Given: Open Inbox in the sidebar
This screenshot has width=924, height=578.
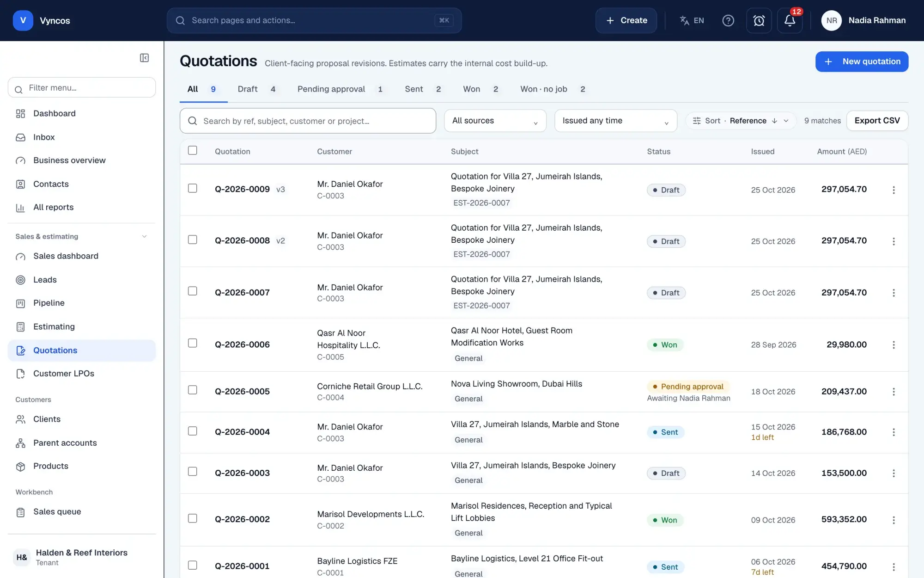Looking at the screenshot, I should (x=82, y=137).
